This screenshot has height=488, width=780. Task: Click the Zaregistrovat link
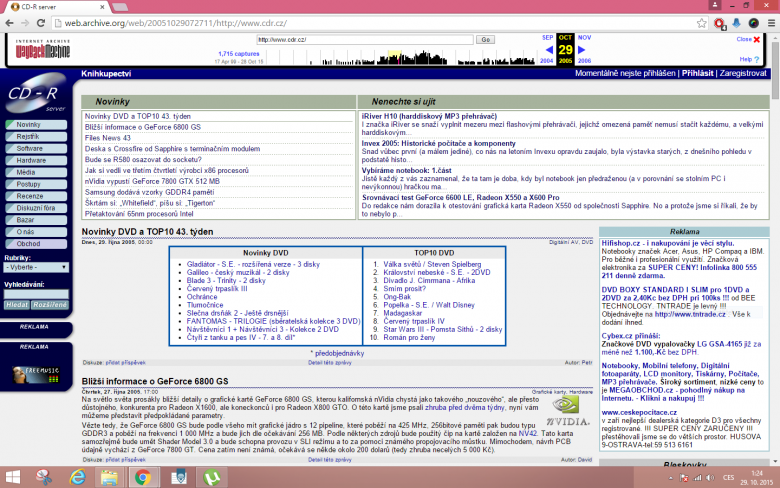[x=743, y=73]
